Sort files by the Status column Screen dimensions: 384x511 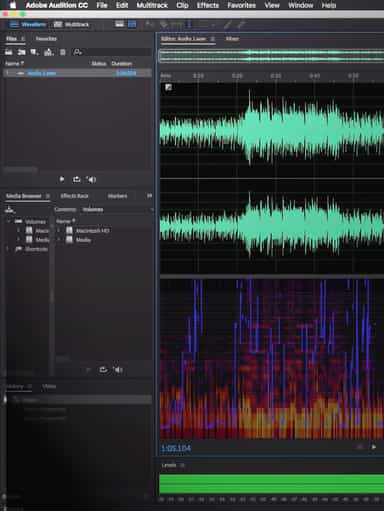(99, 63)
